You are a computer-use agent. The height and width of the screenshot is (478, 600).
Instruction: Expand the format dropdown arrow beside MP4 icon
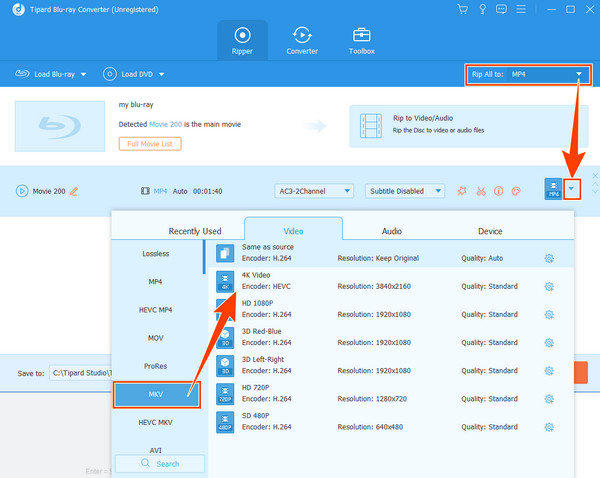tap(571, 189)
